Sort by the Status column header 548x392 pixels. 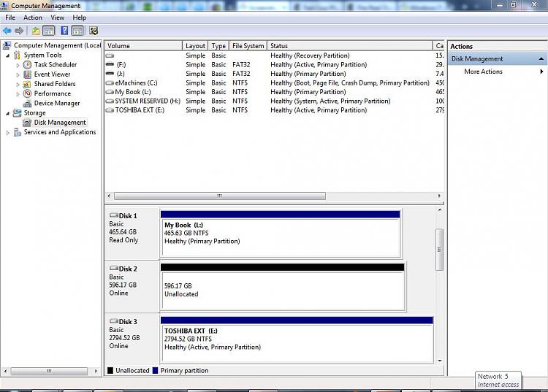pos(350,46)
